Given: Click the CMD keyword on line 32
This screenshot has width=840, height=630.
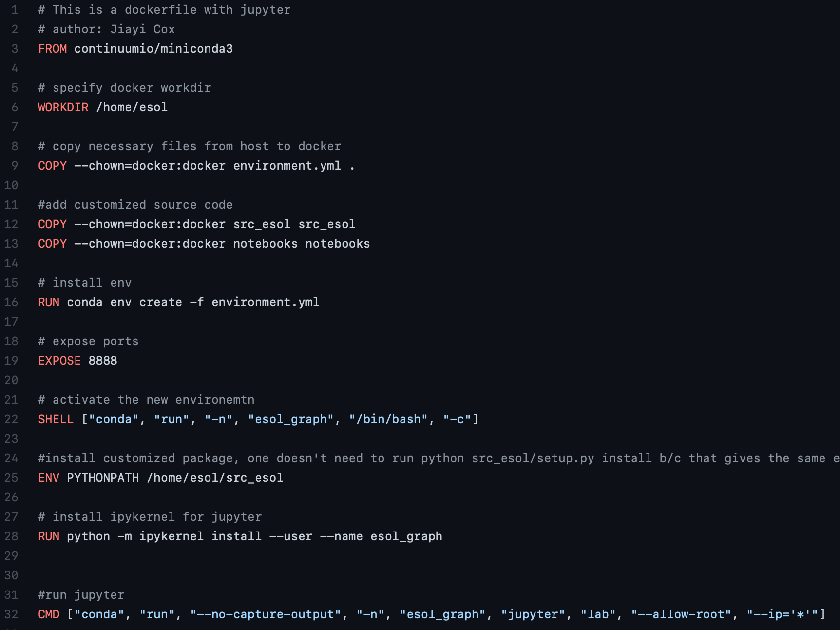Looking at the screenshot, I should click(x=49, y=614).
